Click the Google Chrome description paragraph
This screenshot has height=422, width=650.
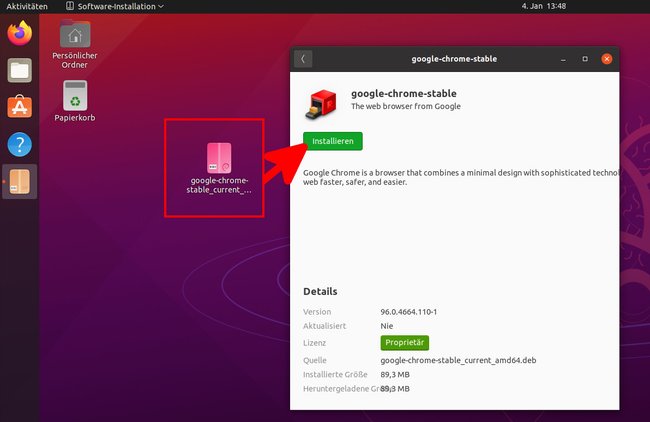[461, 177]
